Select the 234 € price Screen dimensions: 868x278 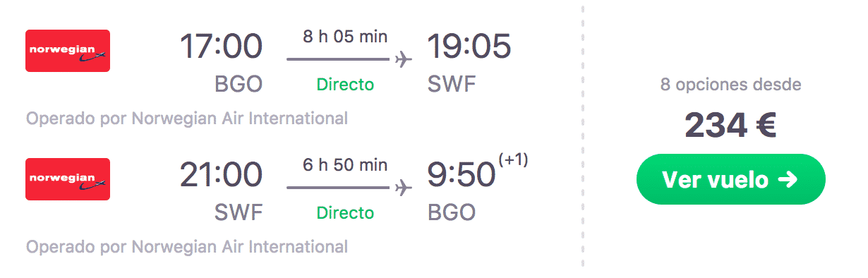click(x=731, y=127)
